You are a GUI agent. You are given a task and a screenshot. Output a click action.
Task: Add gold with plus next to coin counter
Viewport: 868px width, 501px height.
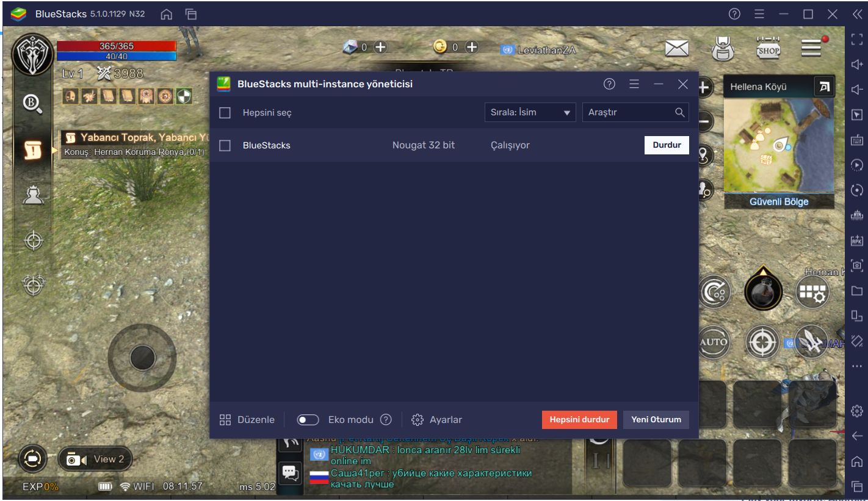click(472, 47)
